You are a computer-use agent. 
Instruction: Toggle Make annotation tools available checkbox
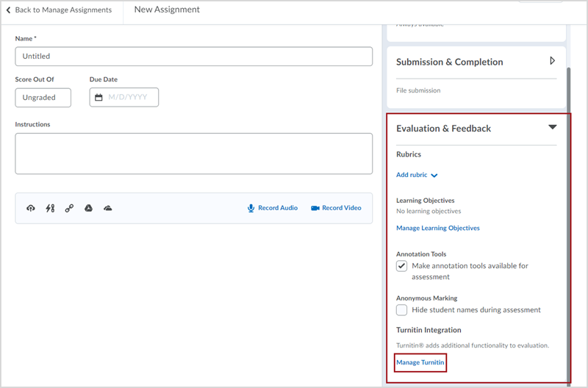point(401,266)
